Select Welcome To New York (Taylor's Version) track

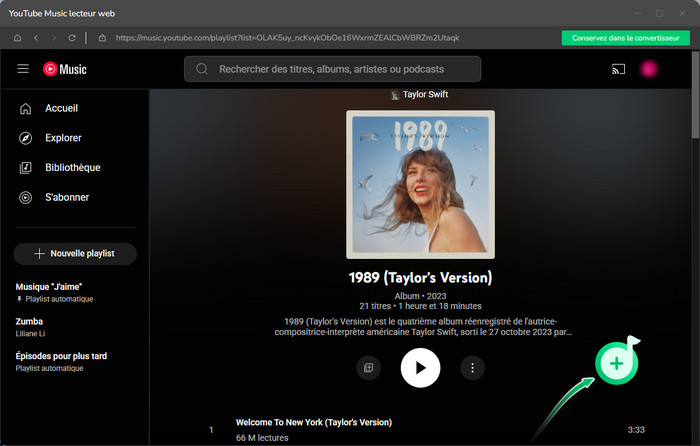tap(314, 422)
